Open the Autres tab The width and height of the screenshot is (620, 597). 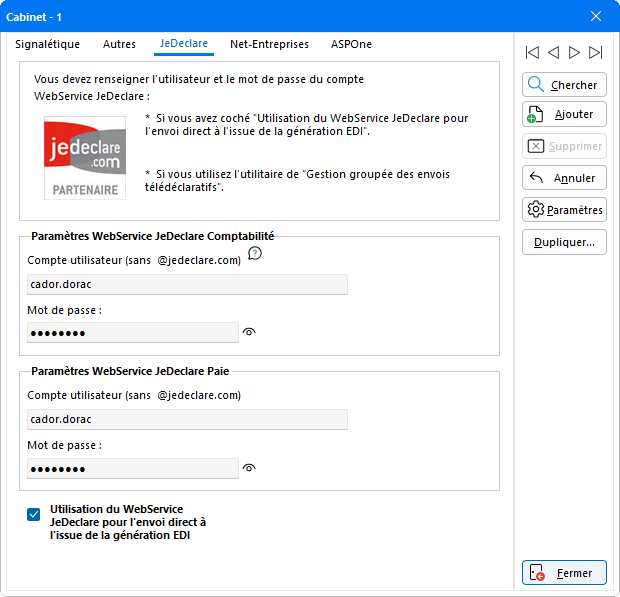click(x=119, y=44)
